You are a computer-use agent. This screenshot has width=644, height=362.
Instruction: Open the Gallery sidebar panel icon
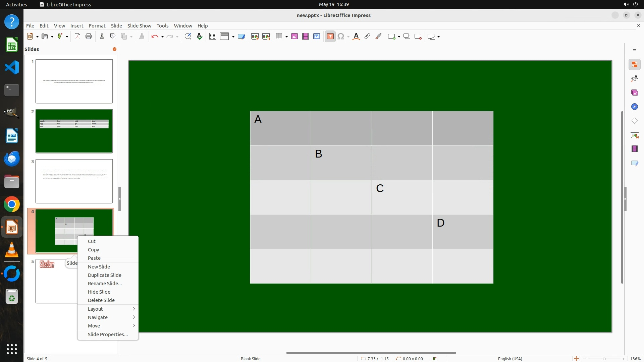(x=634, y=93)
